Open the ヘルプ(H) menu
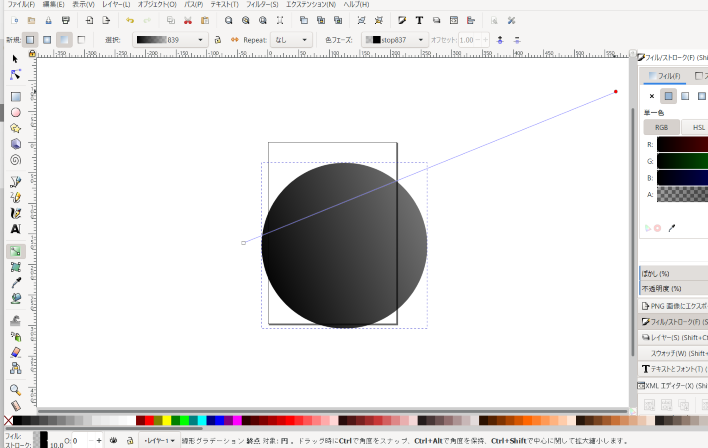708x448 pixels. tap(356, 4)
